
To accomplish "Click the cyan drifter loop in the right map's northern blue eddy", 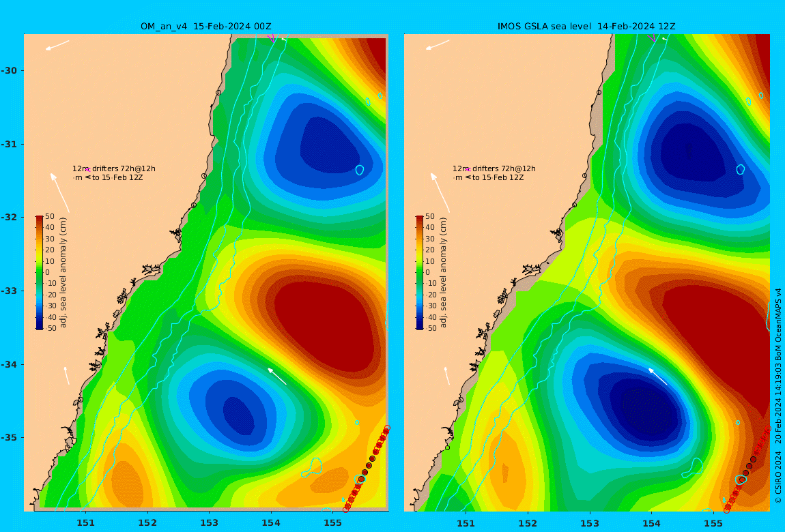I will (741, 170).
